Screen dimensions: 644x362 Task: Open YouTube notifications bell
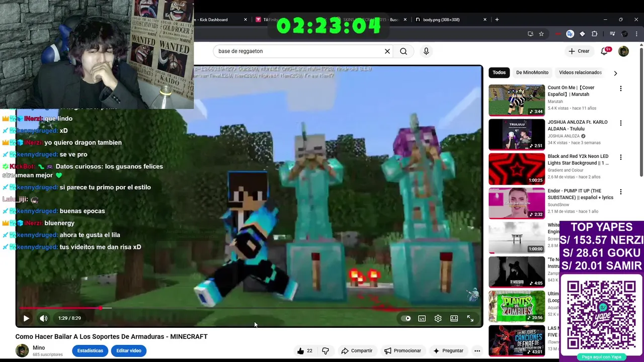click(604, 51)
